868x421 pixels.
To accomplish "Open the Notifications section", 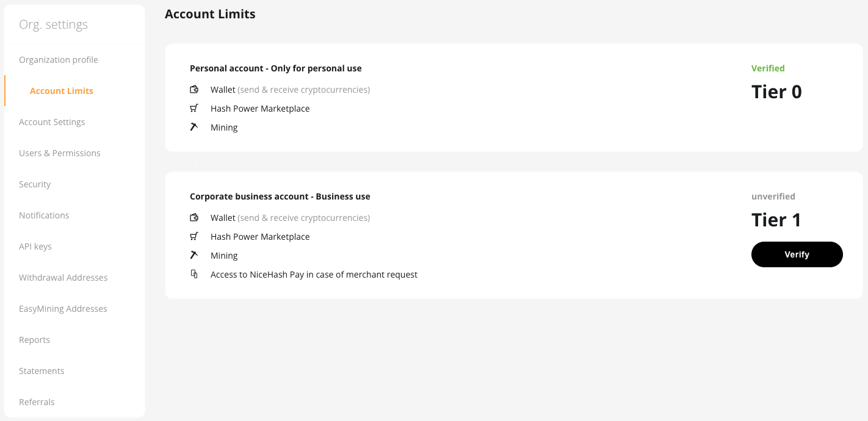I will point(44,215).
